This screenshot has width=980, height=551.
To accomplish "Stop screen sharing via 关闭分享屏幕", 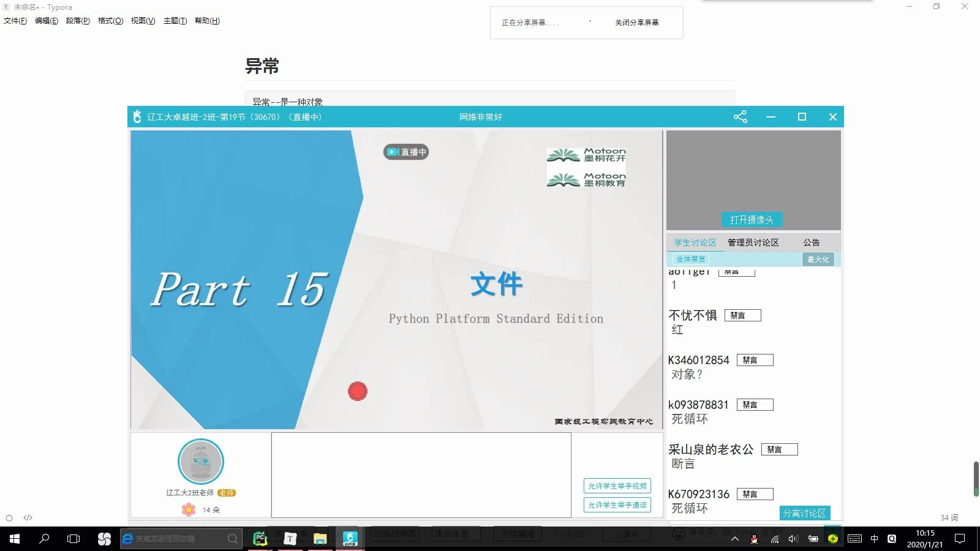I will (x=638, y=23).
